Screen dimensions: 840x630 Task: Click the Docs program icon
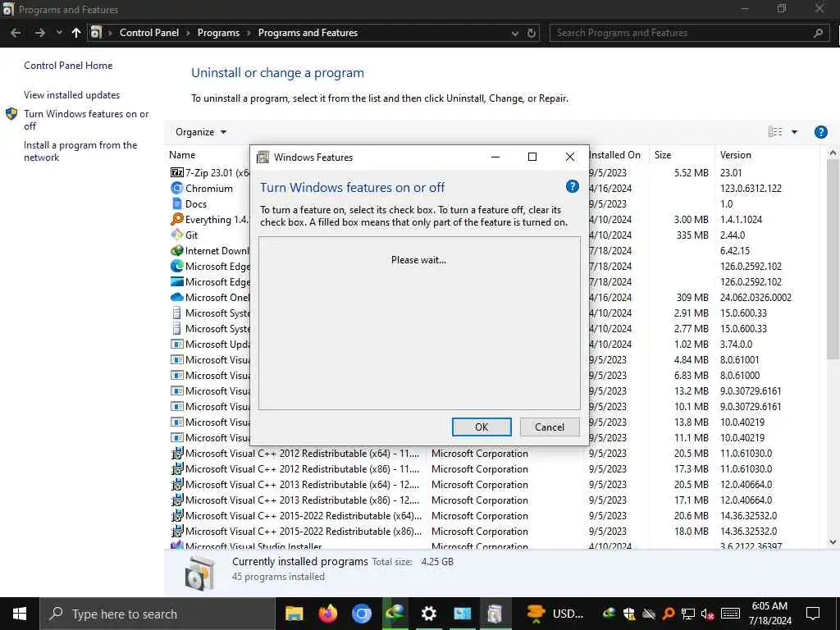click(177, 203)
